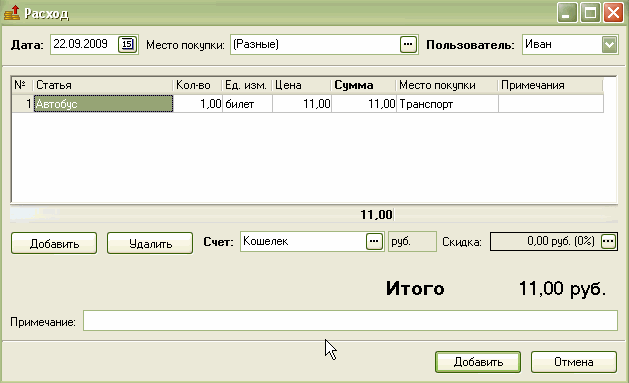The width and height of the screenshot is (629, 383).
Task: Click the unit cell билет
Action: point(248,104)
